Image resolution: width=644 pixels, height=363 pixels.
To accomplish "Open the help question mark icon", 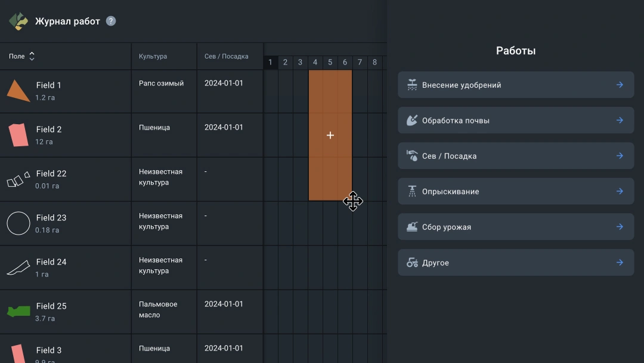I will click(x=111, y=21).
